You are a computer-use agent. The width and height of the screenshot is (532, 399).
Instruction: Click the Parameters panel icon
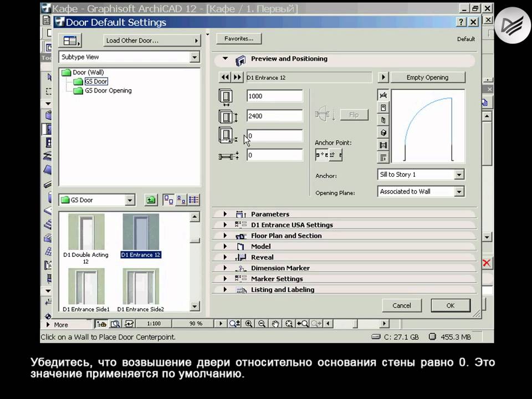pos(241,214)
